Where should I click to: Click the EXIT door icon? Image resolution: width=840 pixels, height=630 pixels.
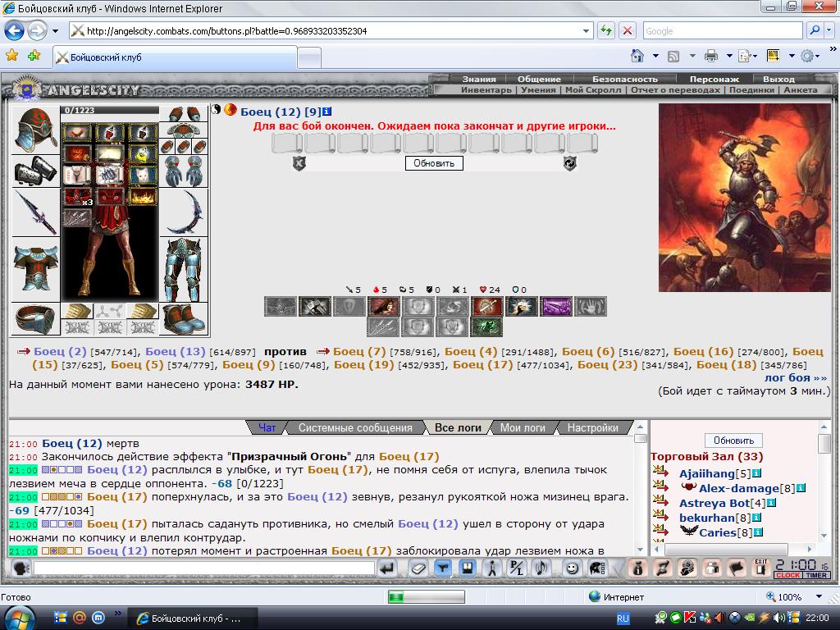coord(760,568)
